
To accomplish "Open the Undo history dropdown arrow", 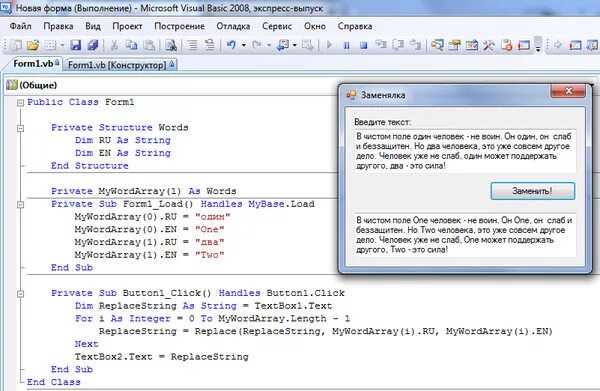I will 243,45.
